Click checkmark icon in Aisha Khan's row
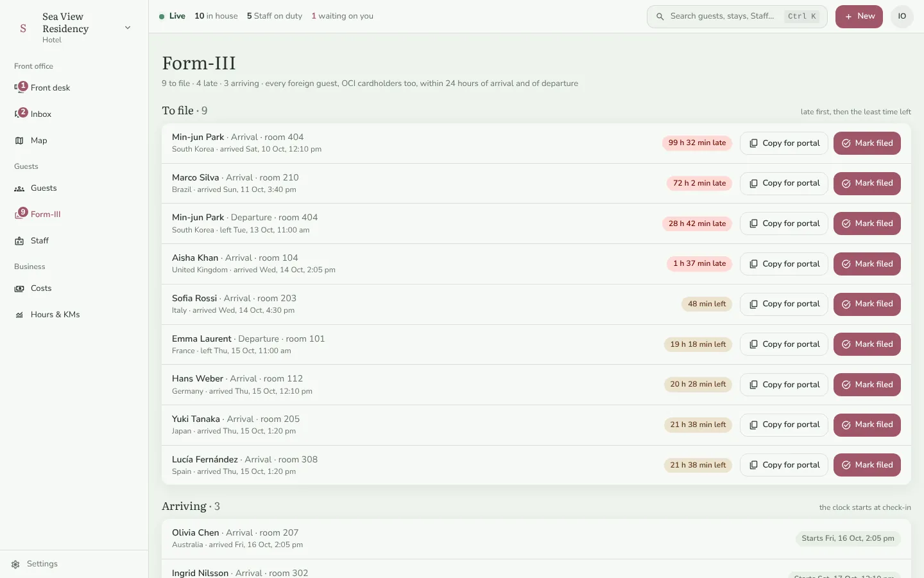This screenshot has width=924, height=578. (846, 264)
